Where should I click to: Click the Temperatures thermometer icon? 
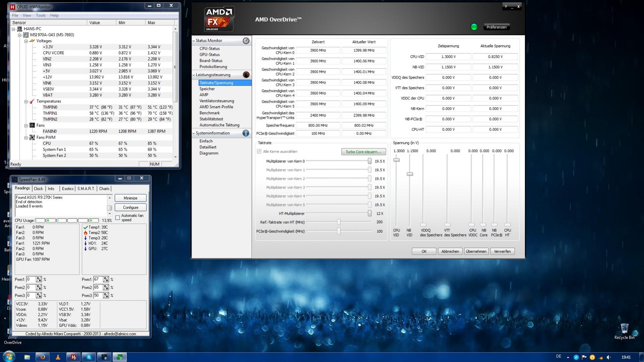pos(32,101)
